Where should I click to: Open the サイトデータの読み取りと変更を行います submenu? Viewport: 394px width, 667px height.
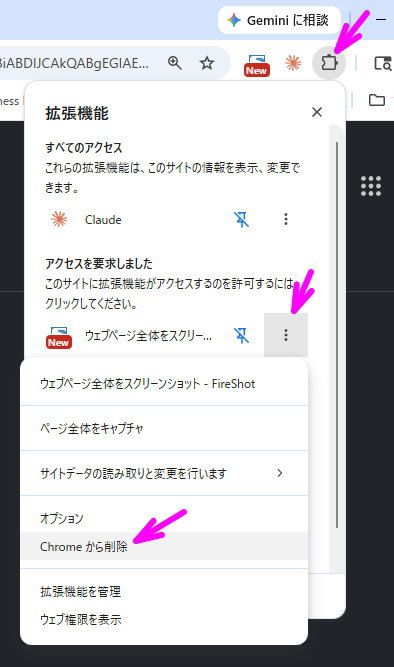click(164, 473)
